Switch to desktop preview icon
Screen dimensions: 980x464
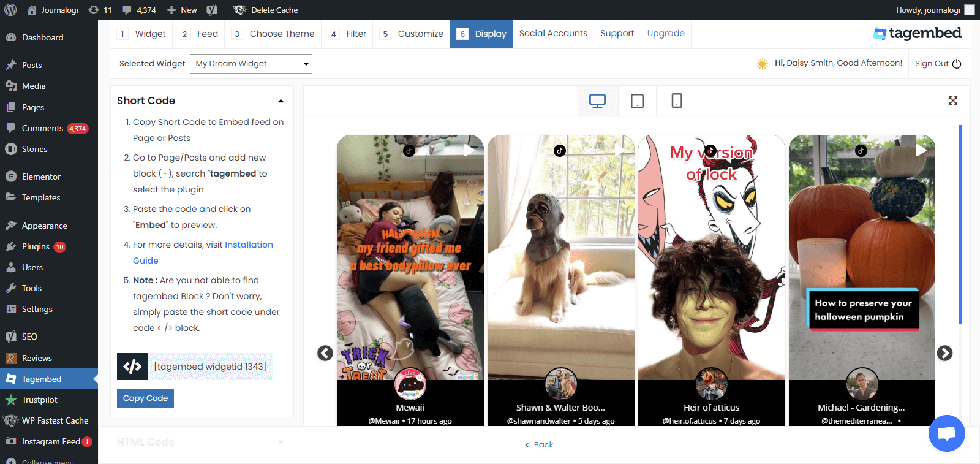click(x=597, y=101)
